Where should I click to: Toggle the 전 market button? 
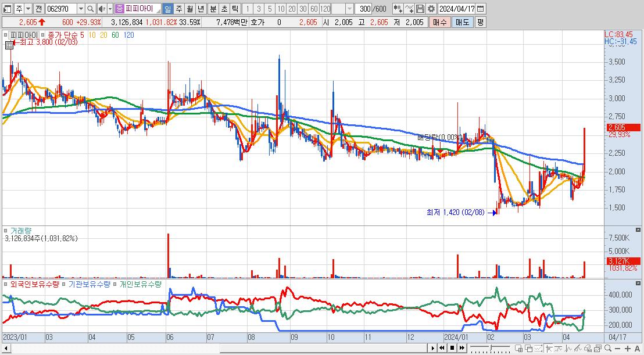click(x=38, y=9)
